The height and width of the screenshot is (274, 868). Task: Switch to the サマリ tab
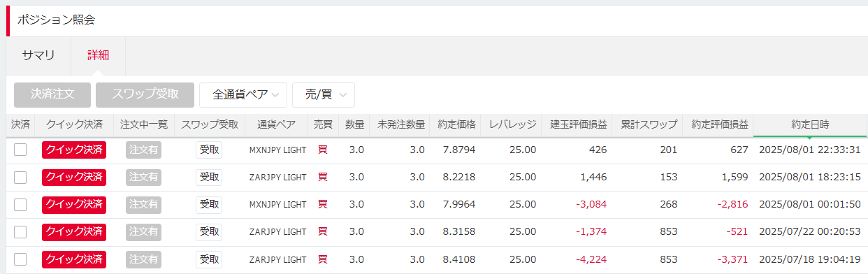pos(38,55)
